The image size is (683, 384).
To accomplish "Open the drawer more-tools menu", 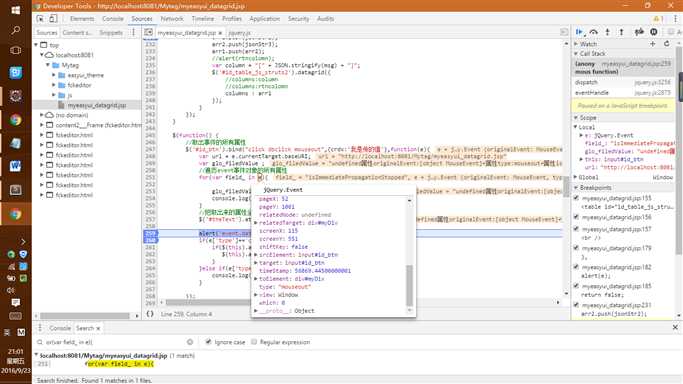I will pos(40,328).
